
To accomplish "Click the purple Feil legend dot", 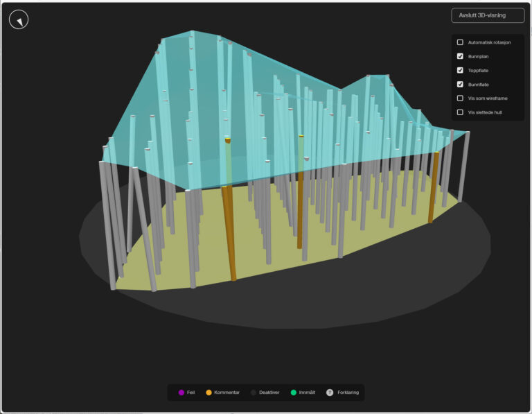I will (181, 393).
